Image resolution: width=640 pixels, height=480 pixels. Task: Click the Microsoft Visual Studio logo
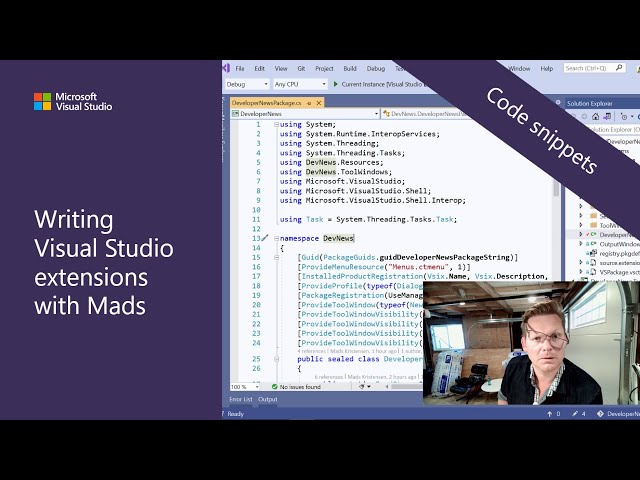(73, 102)
